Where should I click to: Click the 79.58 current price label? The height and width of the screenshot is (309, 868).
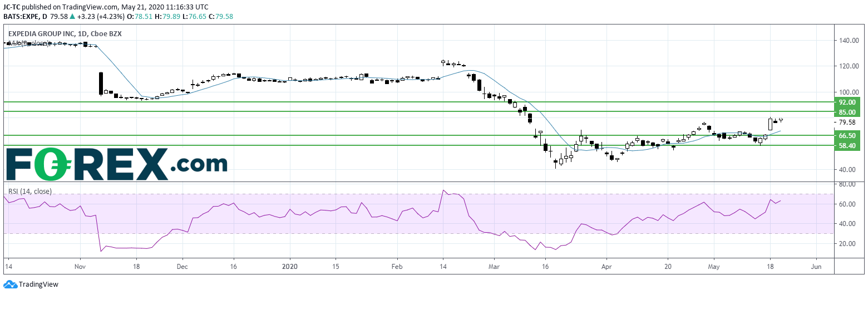point(846,122)
